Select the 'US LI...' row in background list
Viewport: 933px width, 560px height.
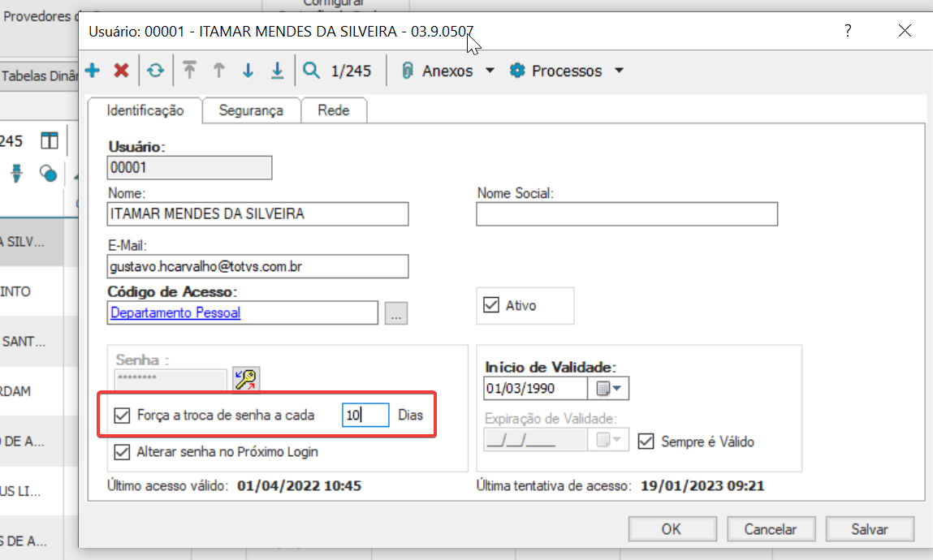(x=32, y=492)
